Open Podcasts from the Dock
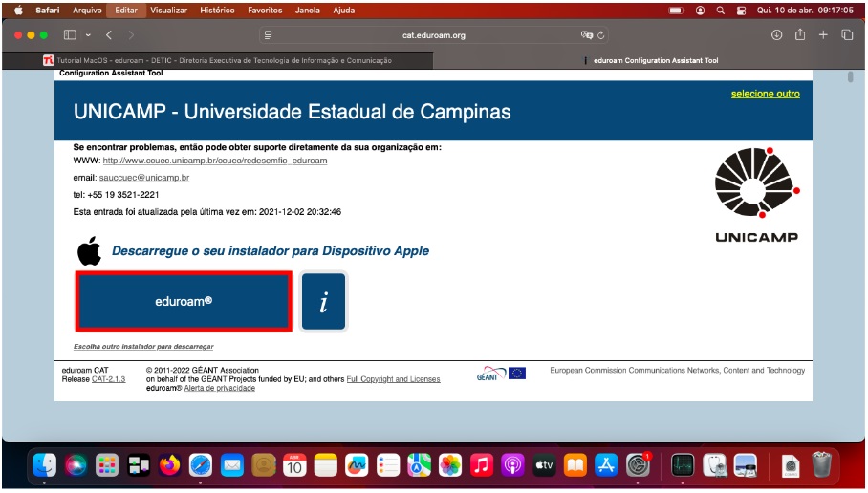The height and width of the screenshot is (493, 868). 512,465
